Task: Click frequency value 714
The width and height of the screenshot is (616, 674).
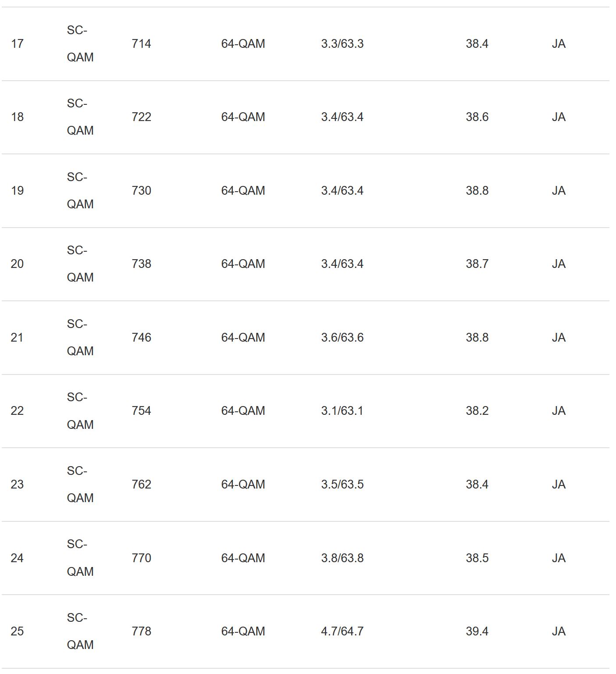Action: 141,44
